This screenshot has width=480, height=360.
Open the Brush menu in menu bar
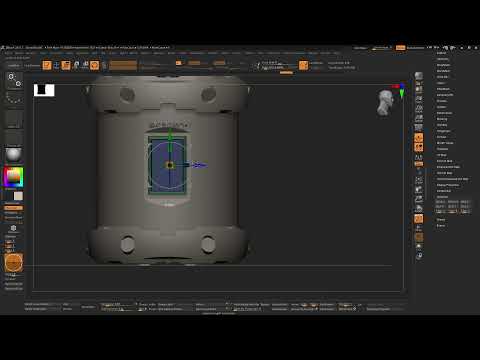[x=19, y=53]
